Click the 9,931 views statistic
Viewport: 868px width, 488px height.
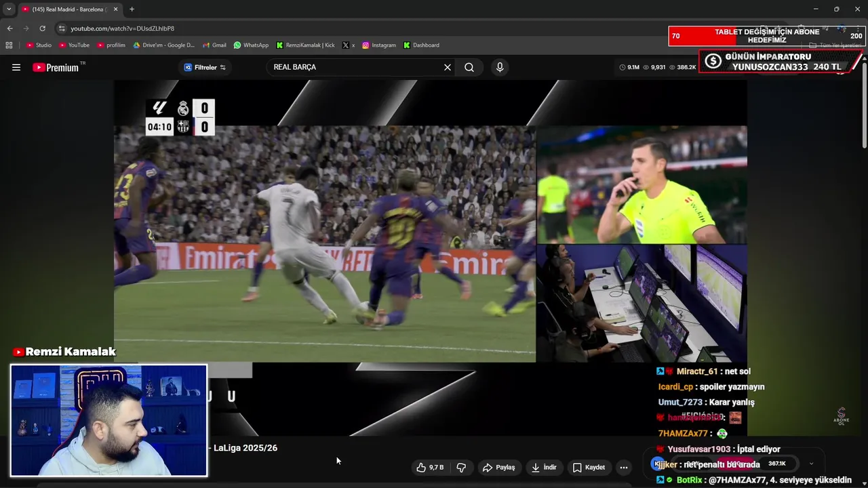pyautogui.click(x=654, y=67)
